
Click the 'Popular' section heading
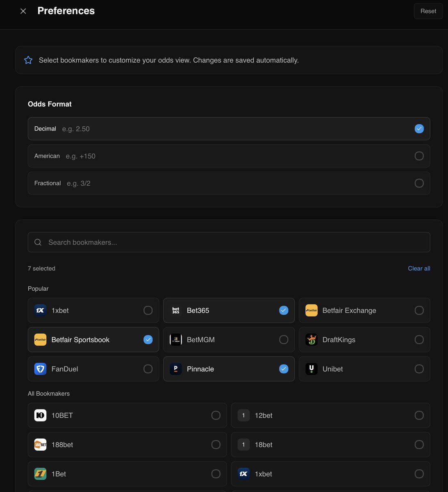click(x=38, y=289)
